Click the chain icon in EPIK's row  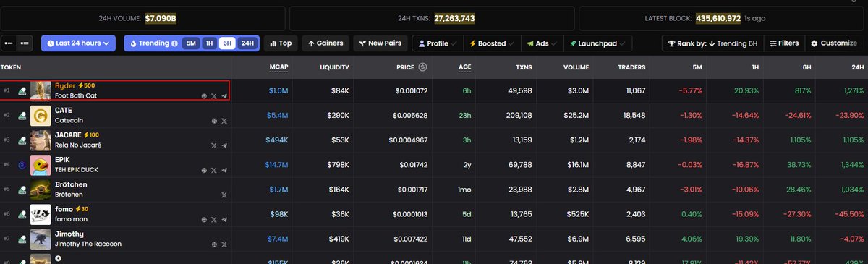pos(22,165)
